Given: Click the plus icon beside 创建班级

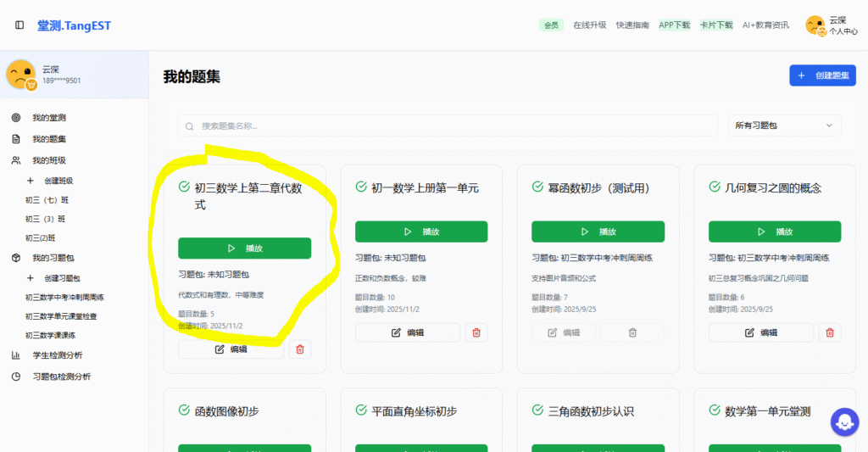Looking at the screenshot, I should pyautogui.click(x=31, y=181).
